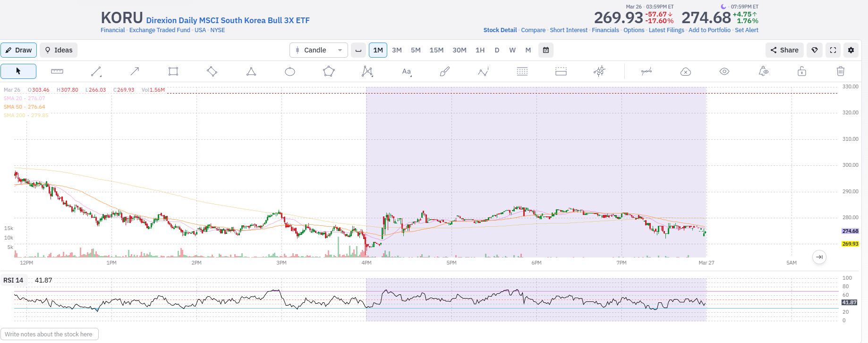Open the Short Interest link

[569, 30]
